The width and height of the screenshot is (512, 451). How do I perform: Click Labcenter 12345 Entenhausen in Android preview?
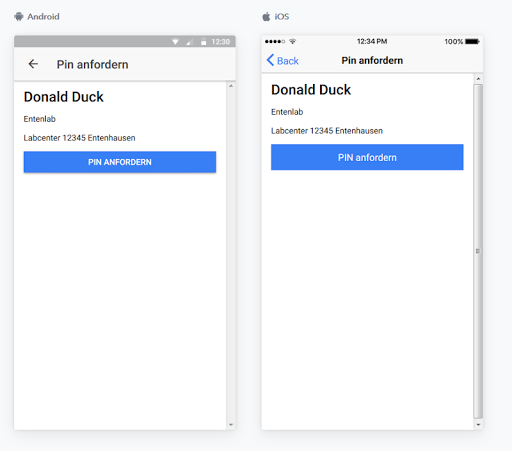79,138
